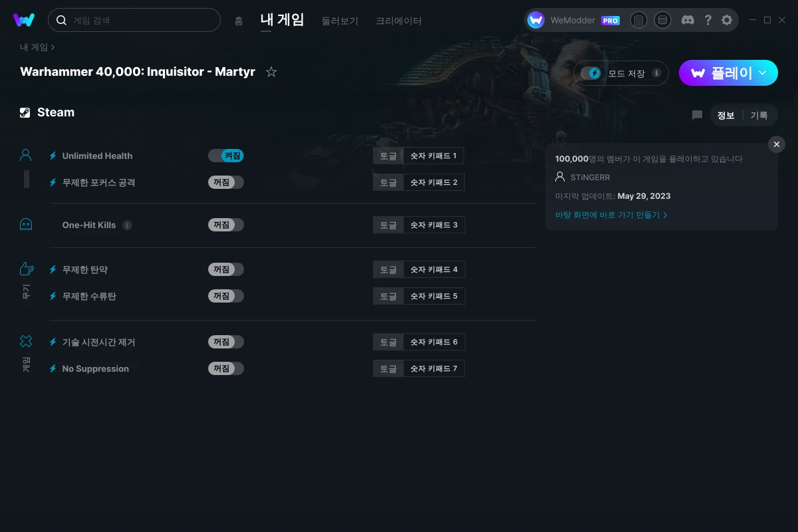Expand the Play button dropdown arrow
Viewport: 798px width, 532px height.
point(763,73)
